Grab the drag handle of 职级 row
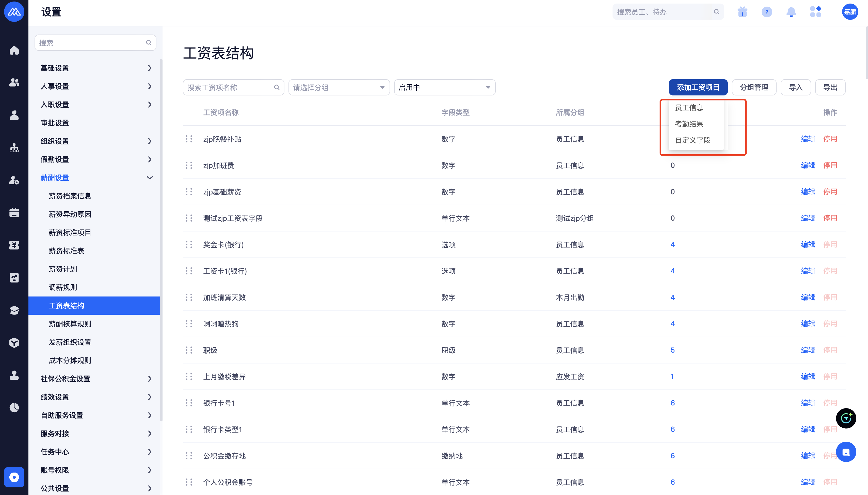This screenshot has height=495, width=868. click(x=189, y=350)
